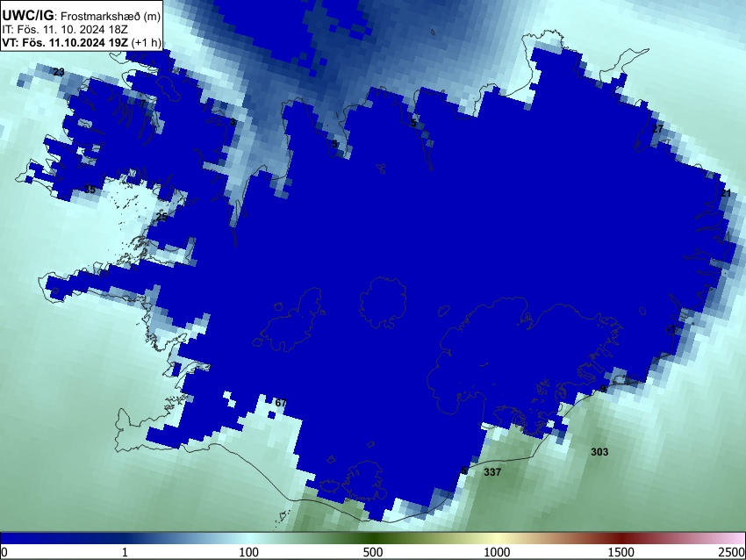Image resolution: width=746 pixels, height=560 pixels.
Task: Click the '0' label on the colour scale
Action: pyautogui.click(x=4, y=552)
